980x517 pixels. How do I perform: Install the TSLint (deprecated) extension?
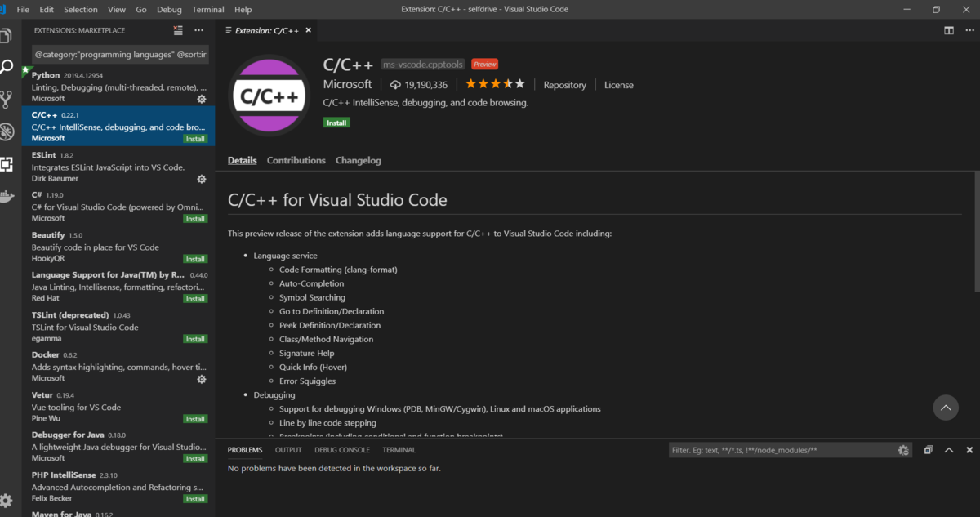click(195, 339)
